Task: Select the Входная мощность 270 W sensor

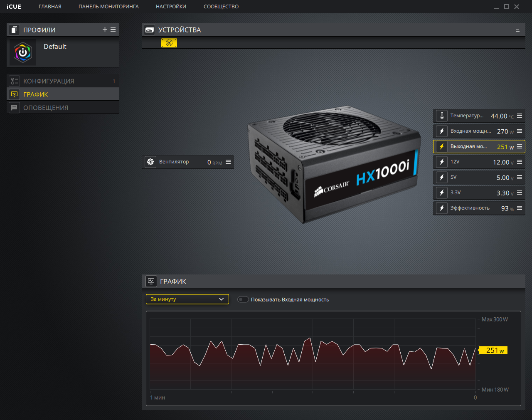Action: (x=479, y=131)
